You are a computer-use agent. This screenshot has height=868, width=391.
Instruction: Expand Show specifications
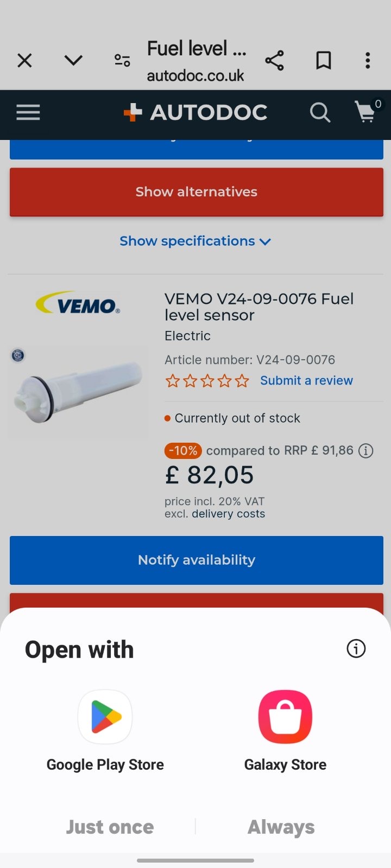(x=195, y=241)
